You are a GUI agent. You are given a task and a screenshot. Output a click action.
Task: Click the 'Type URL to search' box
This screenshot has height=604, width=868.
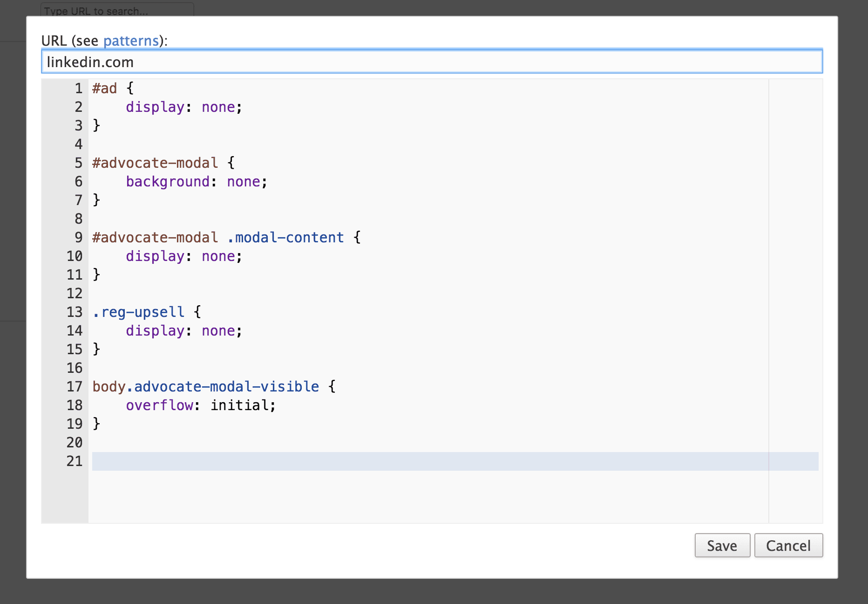click(117, 10)
